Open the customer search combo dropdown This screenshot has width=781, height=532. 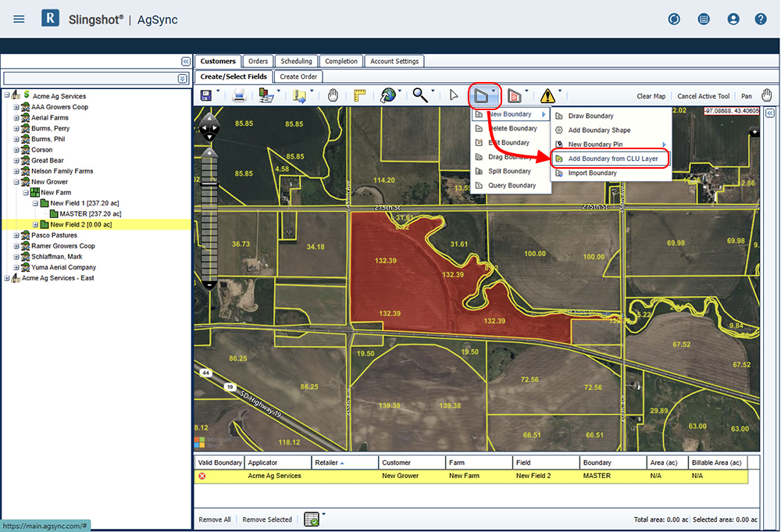[182, 79]
